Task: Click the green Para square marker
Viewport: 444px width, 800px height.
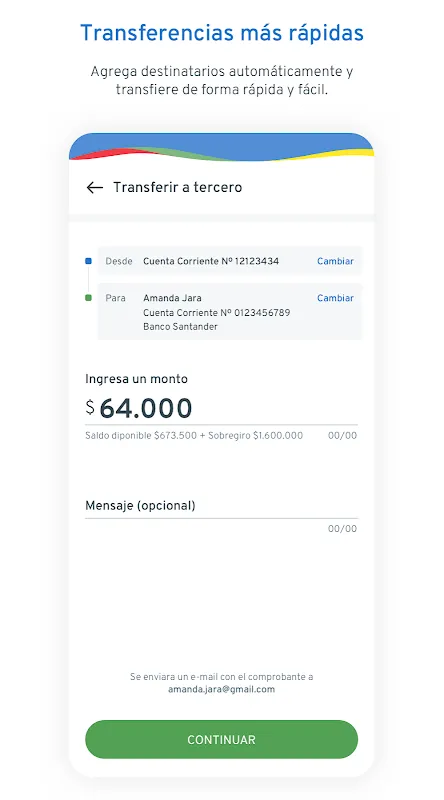Action: [x=88, y=298]
